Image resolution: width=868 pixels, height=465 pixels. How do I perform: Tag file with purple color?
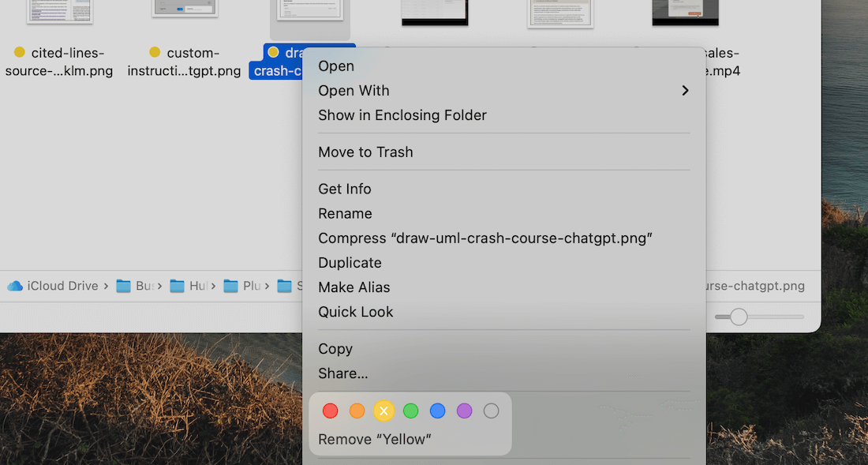[x=465, y=411]
